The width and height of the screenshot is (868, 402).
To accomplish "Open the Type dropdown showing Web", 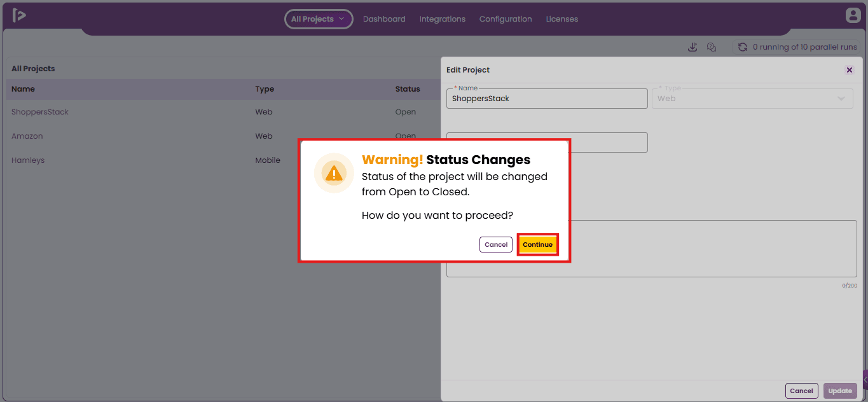I will (x=752, y=99).
